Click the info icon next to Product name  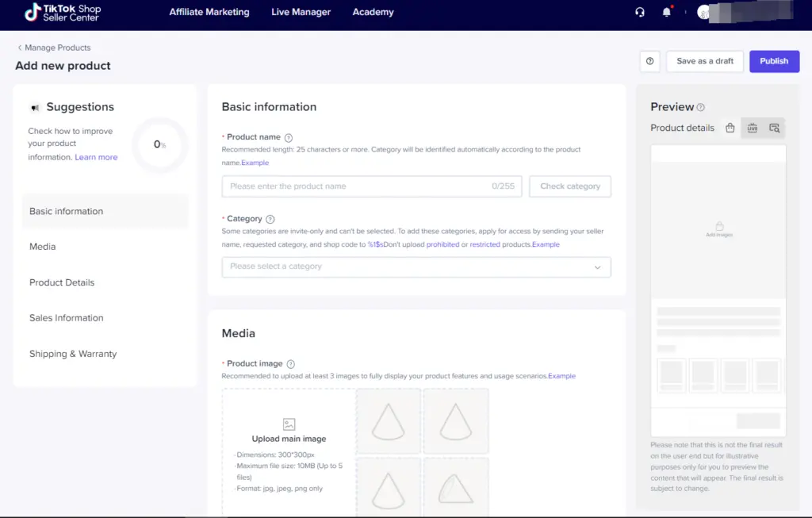289,137
